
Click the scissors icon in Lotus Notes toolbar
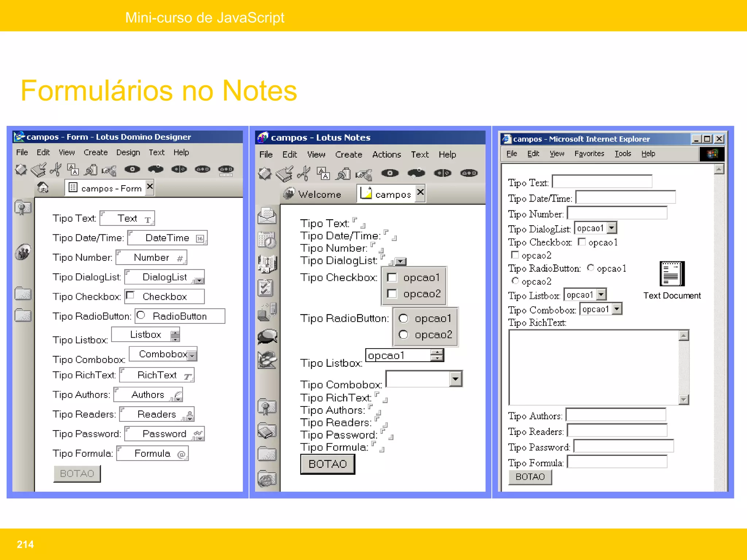[303, 173]
